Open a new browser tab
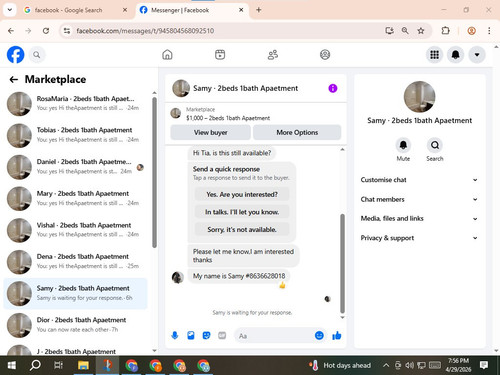This screenshot has width=500, height=375. click(258, 10)
